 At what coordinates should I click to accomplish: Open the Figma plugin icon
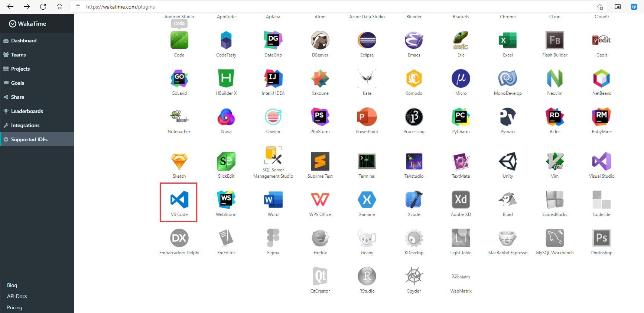pos(273,238)
